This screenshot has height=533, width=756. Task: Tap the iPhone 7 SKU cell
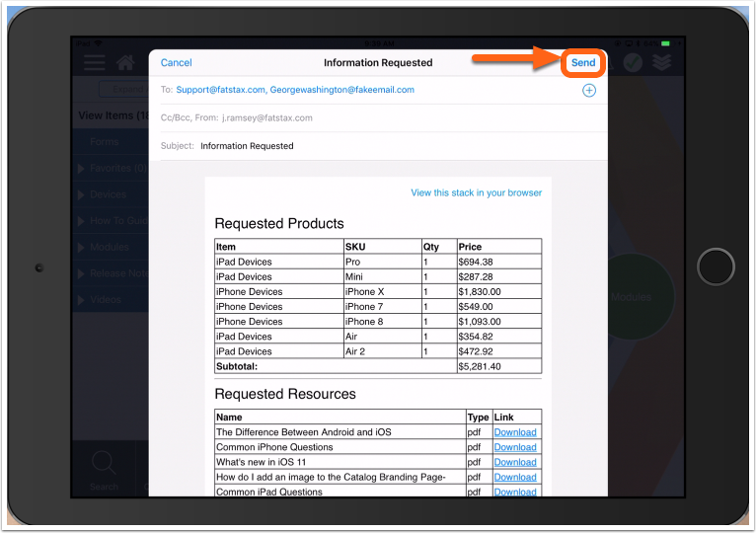[382, 307]
